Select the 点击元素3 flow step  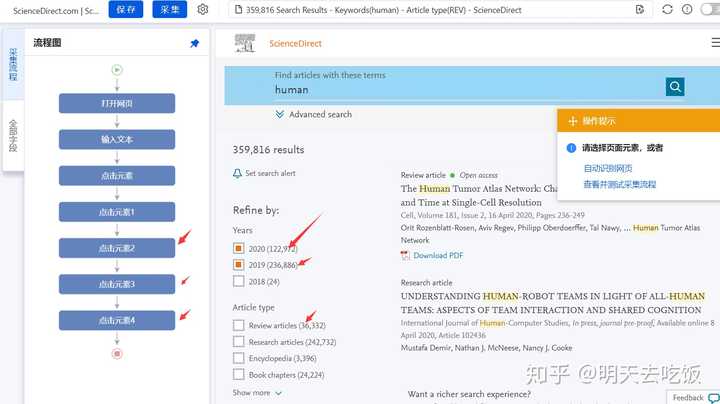(x=117, y=284)
